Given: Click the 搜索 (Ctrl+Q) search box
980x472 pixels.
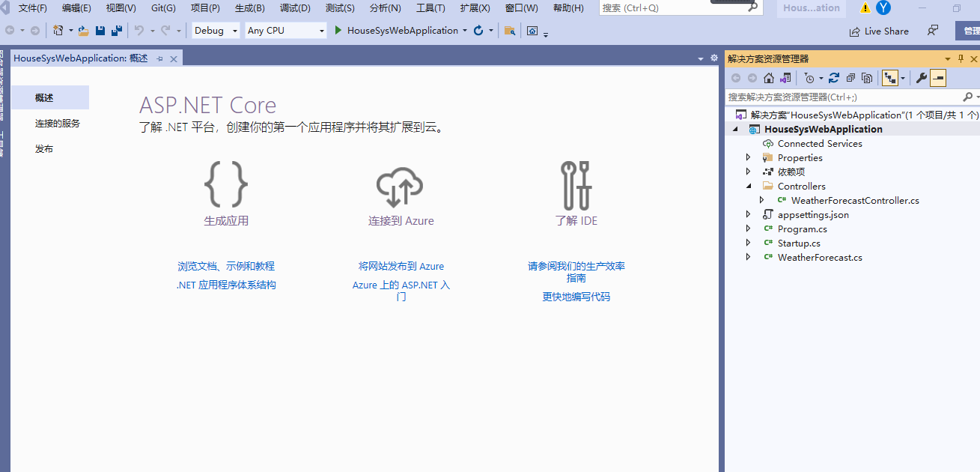Looking at the screenshot, I should tap(681, 8).
